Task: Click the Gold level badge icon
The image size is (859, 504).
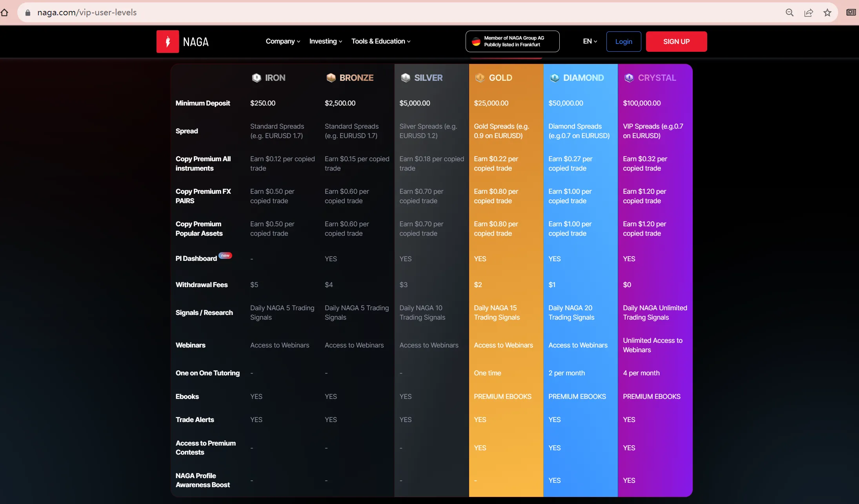Action: (x=480, y=78)
